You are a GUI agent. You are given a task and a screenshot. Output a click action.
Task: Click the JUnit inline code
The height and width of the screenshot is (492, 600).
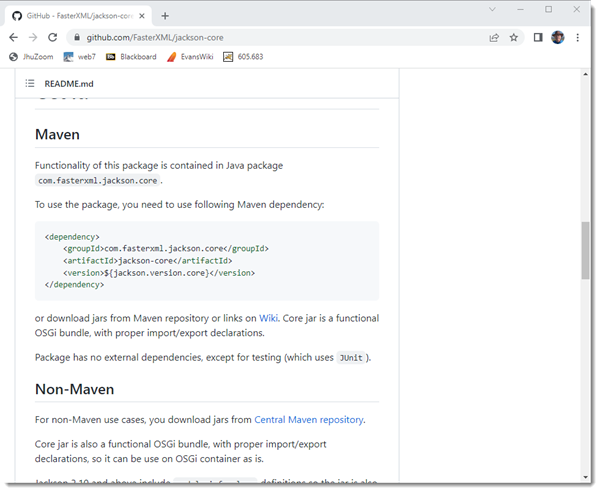click(x=351, y=358)
